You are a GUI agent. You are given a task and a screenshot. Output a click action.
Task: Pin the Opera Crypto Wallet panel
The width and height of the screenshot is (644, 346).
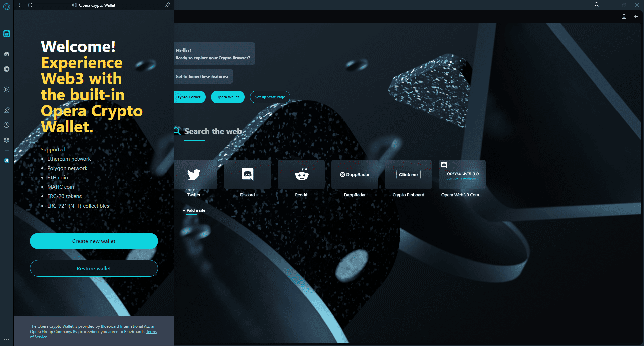tap(167, 5)
